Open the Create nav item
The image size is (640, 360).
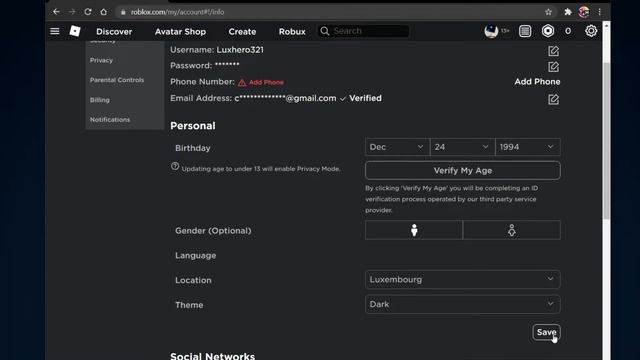coord(242,31)
